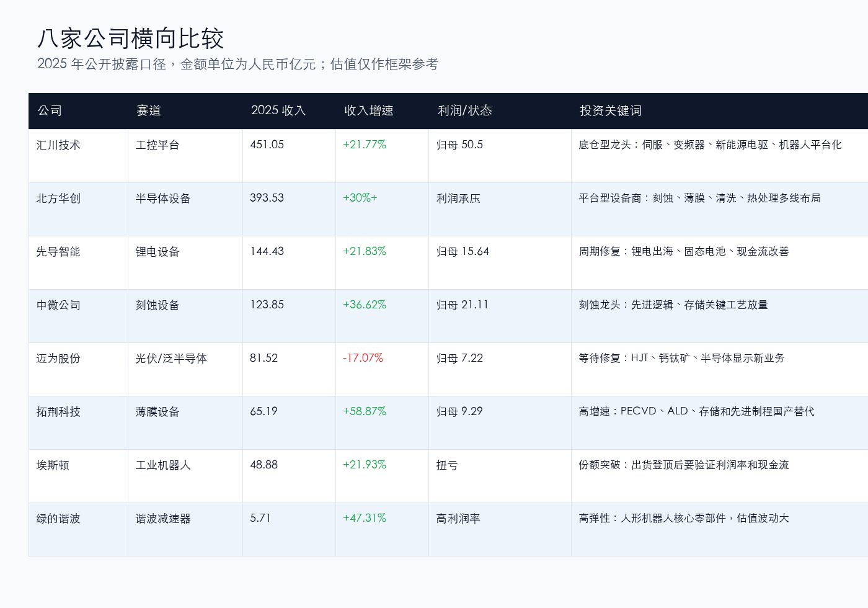This screenshot has width=868, height=608.
Task: Click the revenue value 65.19
Action: tap(264, 411)
